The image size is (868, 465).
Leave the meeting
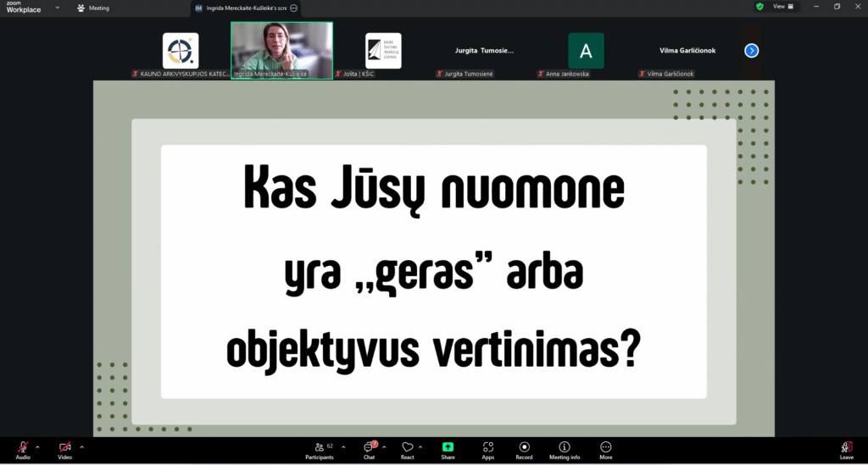pos(846,448)
